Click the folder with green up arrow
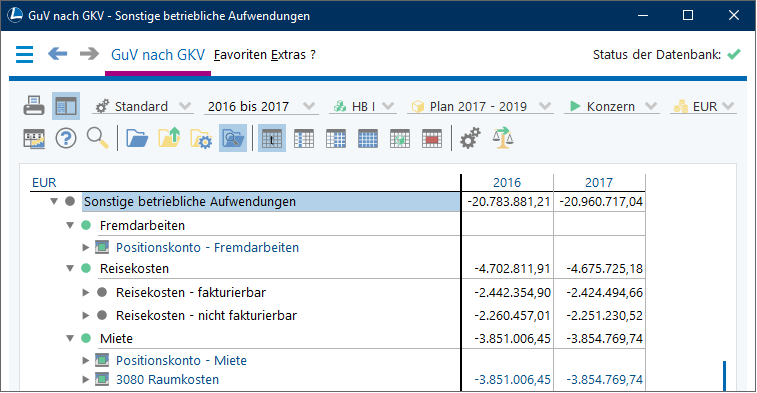Screen dimensions: 757x393 (169, 138)
